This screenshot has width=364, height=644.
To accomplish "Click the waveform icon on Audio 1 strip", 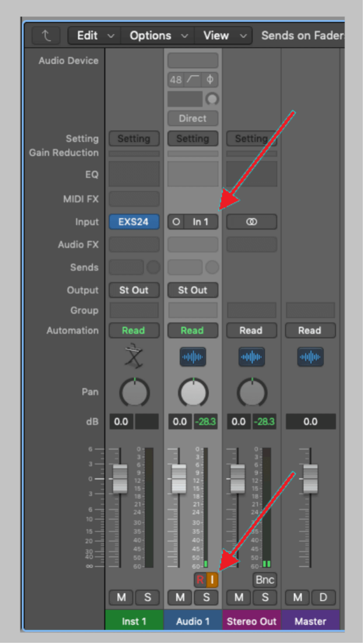I will point(192,357).
